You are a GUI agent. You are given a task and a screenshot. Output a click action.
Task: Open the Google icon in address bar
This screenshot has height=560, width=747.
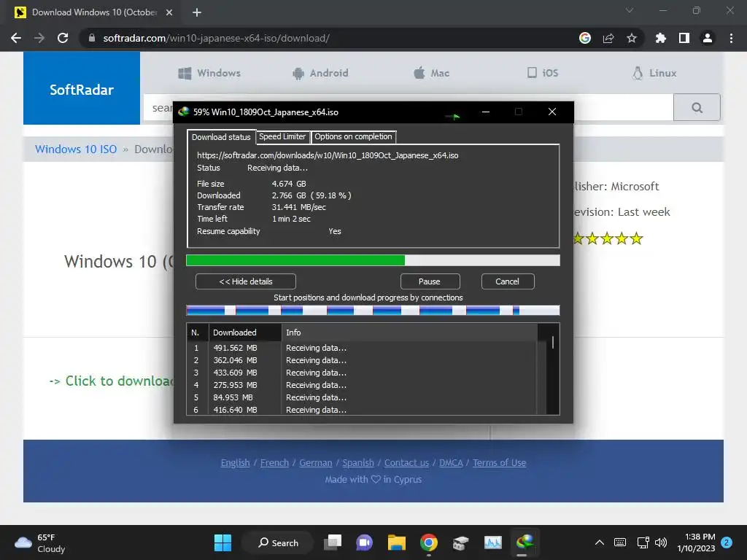click(585, 38)
